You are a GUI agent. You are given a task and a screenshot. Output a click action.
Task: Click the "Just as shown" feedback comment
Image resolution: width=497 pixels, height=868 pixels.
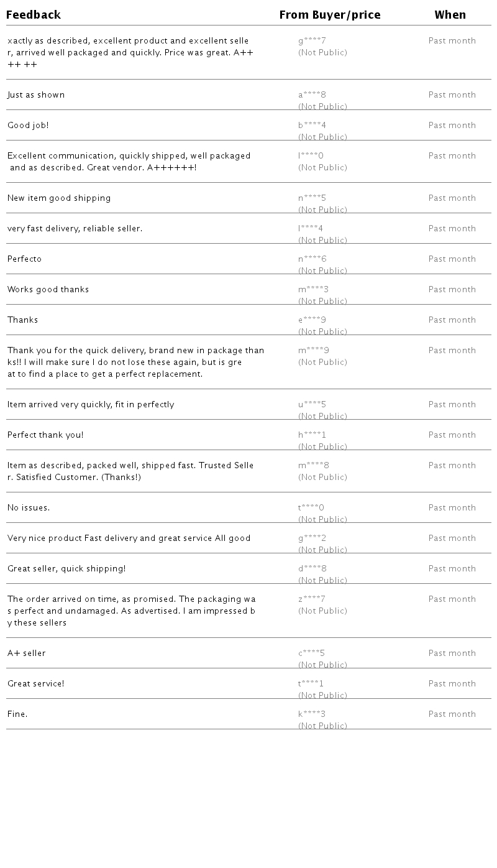(x=36, y=95)
